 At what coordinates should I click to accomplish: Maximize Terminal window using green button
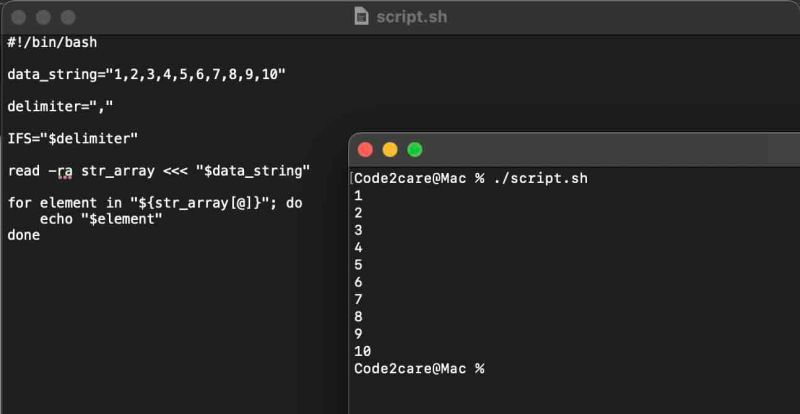(415, 150)
